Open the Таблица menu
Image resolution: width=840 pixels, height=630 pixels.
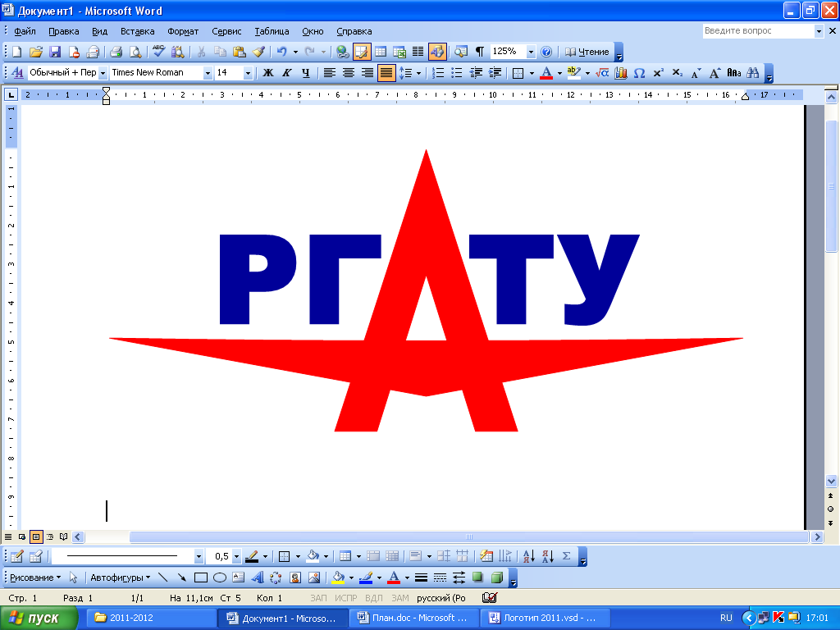pos(272,31)
